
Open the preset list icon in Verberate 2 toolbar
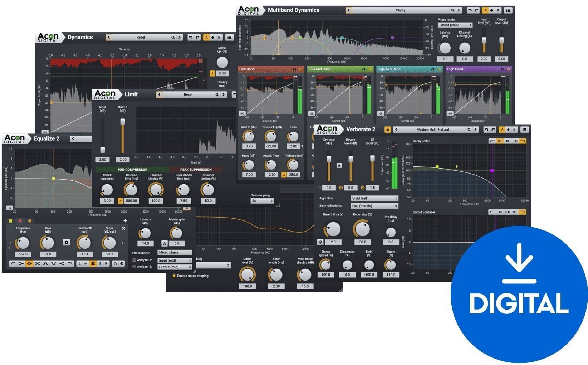(x=525, y=130)
